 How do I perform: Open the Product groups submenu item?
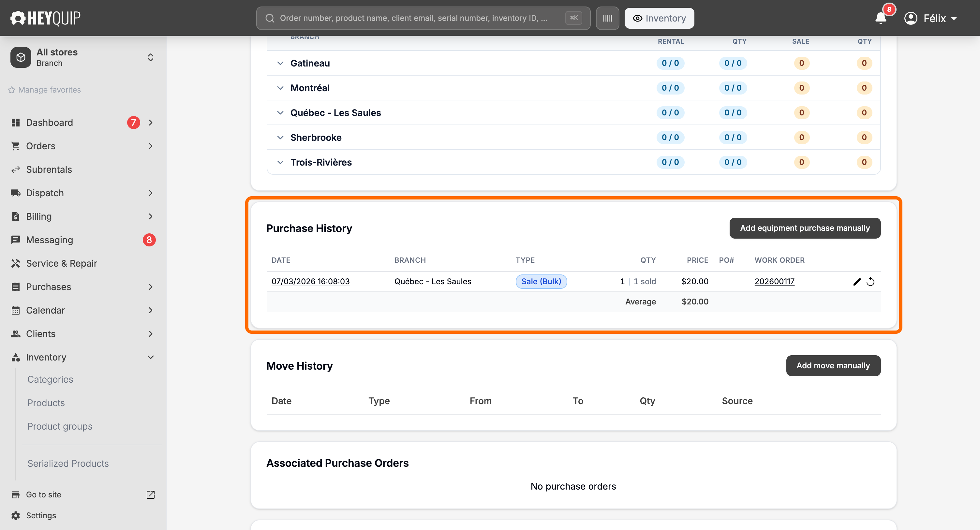tap(60, 427)
